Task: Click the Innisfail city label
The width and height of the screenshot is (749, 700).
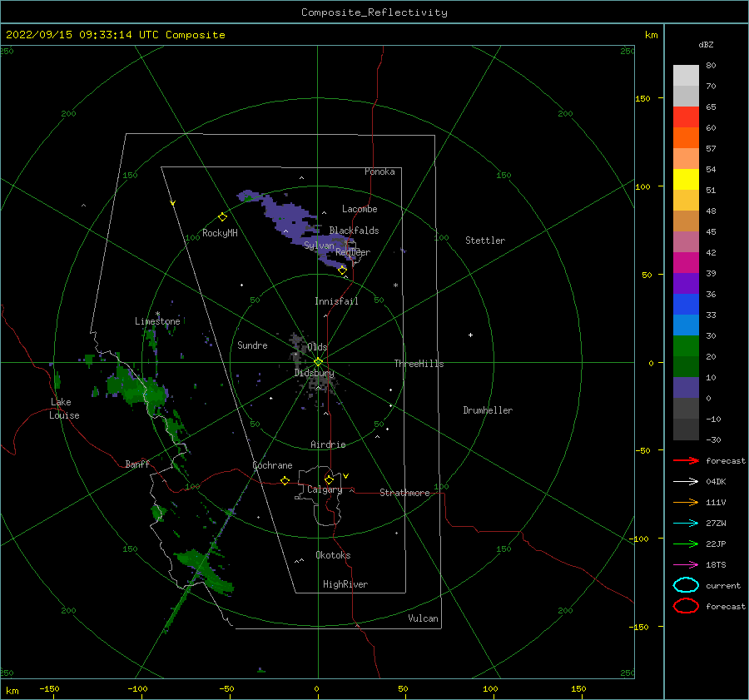Action: coord(336,301)
